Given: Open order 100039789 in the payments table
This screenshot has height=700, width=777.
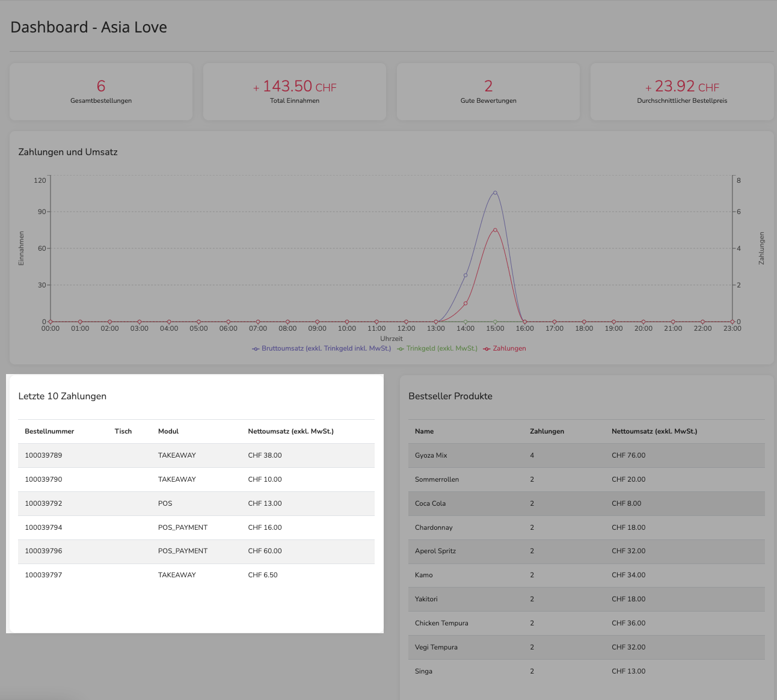Looking at the screenshot, I should [x=196, y=455].
